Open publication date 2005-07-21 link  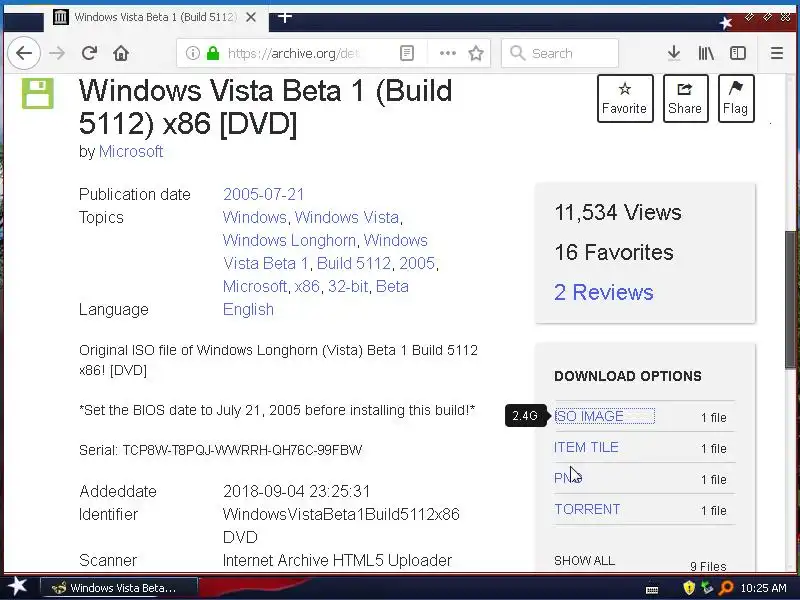pyautogui.click(x=263, y=194)
